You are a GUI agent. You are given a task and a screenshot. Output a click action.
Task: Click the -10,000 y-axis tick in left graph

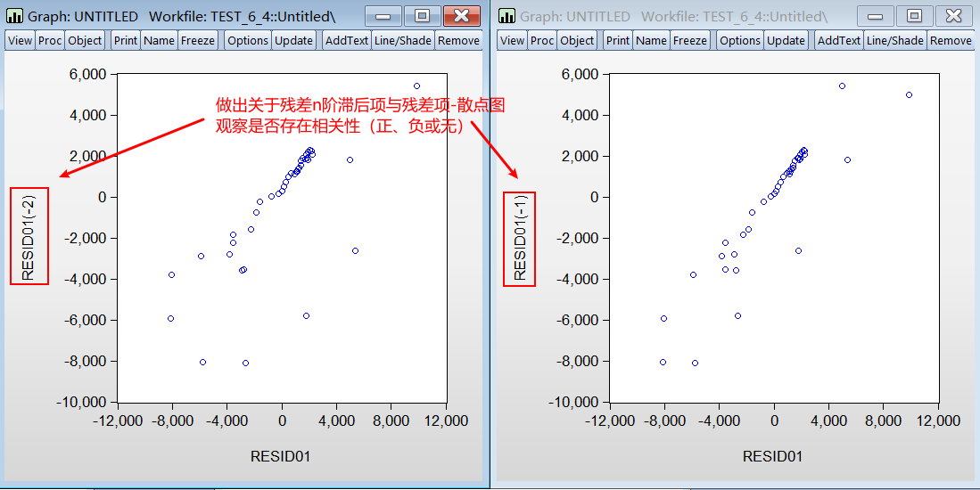click(81, 402)
